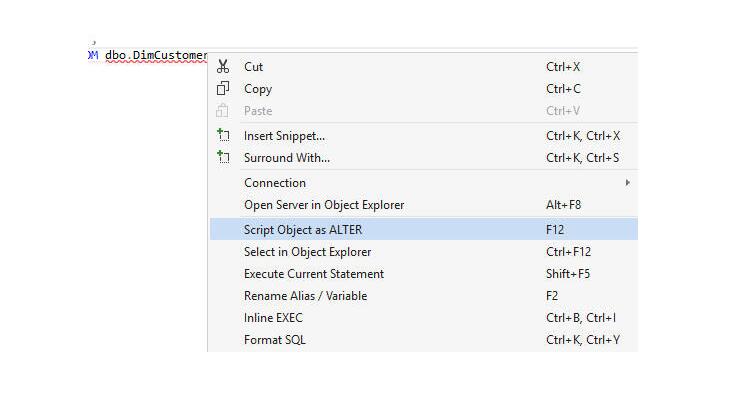Viewport: 740px width, 420px height.
Task: Click the greyed Paste clipboard icon
Action: (222, 111)
